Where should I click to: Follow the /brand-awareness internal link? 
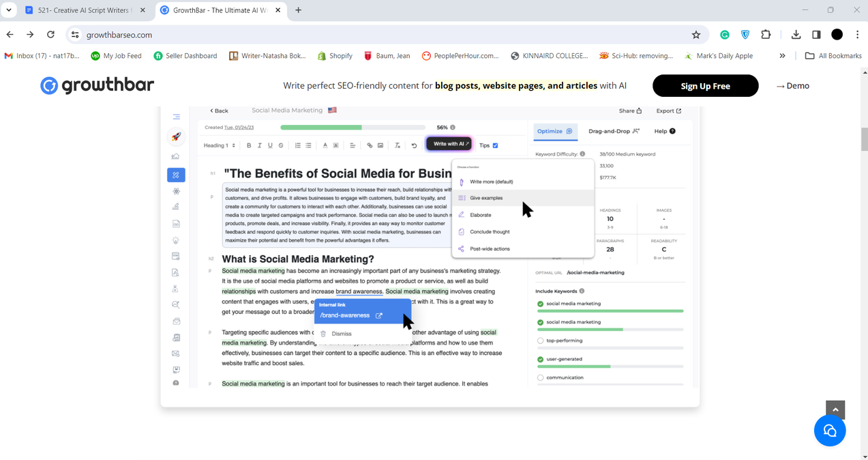[351, 315]
